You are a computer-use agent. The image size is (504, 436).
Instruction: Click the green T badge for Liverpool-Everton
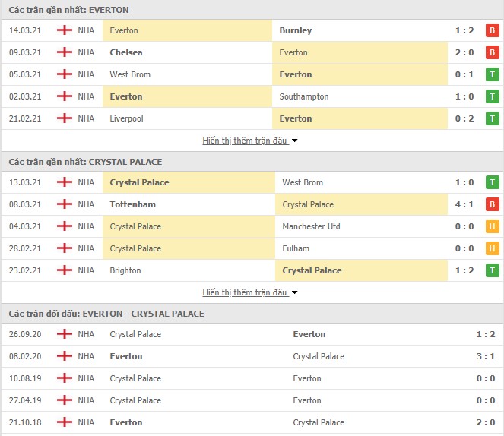[x=492, y=118]
